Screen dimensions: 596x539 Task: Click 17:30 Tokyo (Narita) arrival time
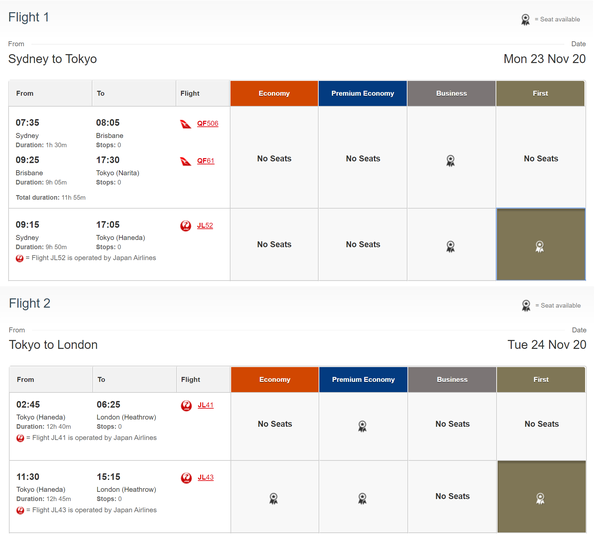point(108,160)
